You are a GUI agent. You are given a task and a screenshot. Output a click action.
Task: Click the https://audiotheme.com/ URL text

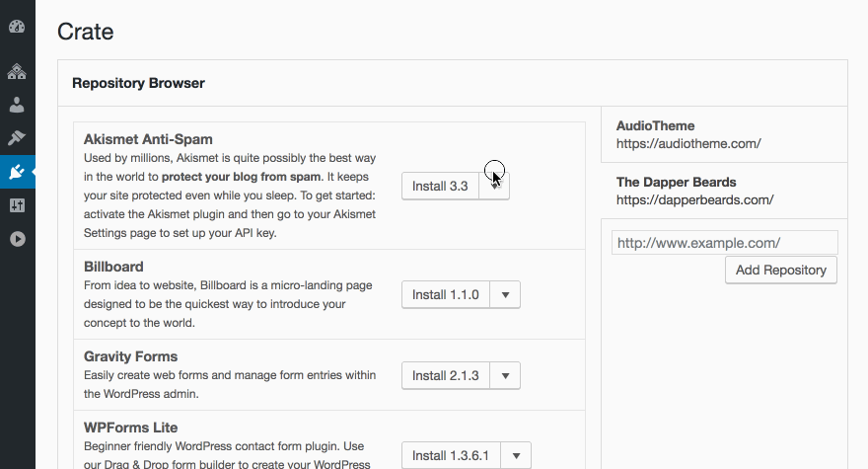coord(688,143)
